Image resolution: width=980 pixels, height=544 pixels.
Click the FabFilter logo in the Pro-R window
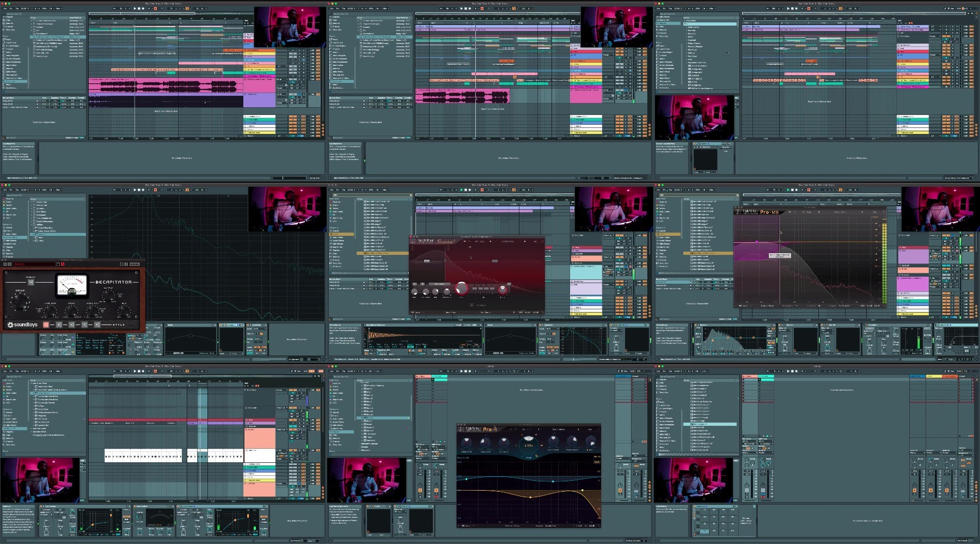(x=470, y=429)
